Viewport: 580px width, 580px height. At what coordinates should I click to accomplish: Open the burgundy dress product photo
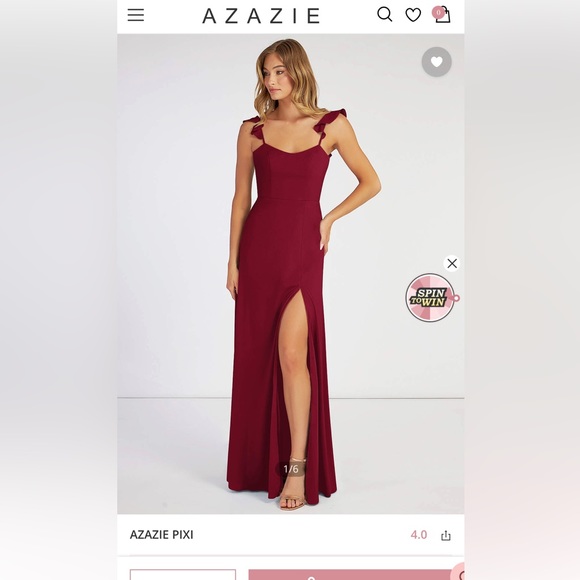pos(291,274)
